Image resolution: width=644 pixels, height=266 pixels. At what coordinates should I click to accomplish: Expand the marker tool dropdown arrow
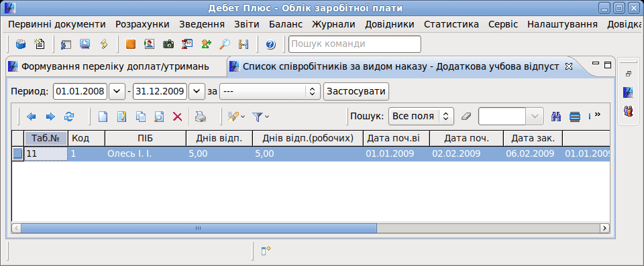[x=243, y=117]
